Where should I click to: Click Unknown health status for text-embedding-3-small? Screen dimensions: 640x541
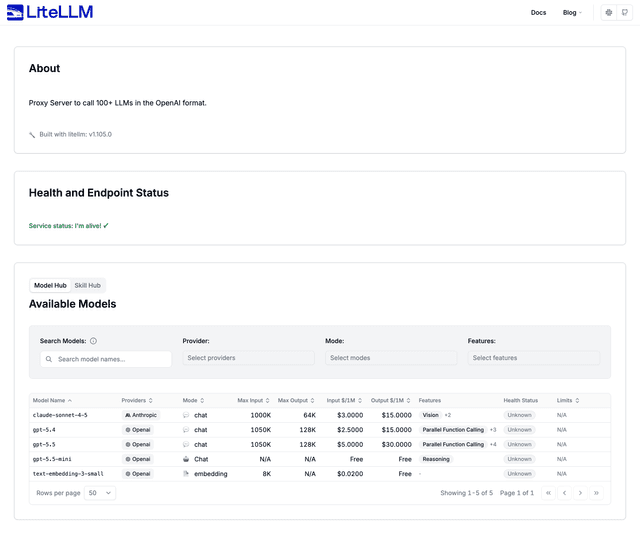pyautogui.click(x=519, y=474)
